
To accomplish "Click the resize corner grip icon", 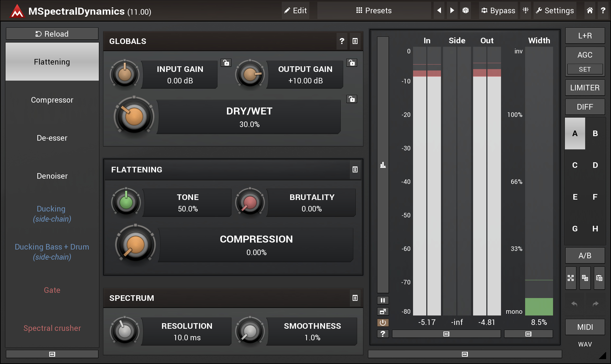I will [x=602, y=355].
